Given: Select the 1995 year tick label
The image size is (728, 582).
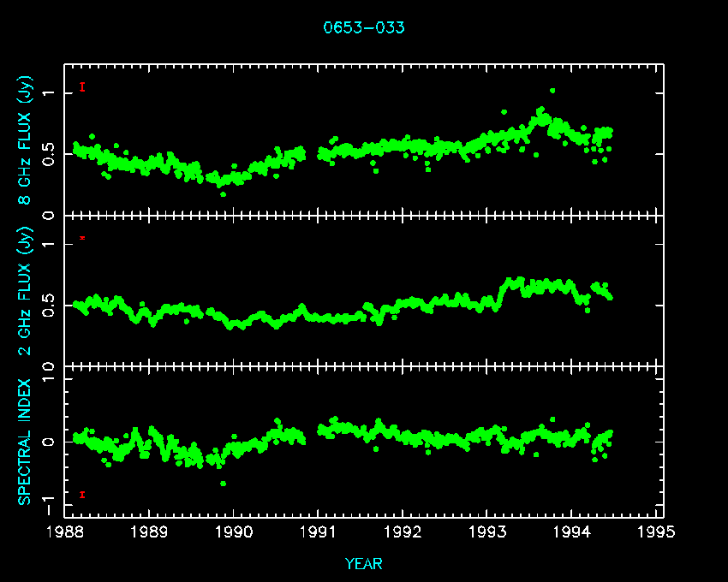Looking at the screenshot, I should 658,532.
